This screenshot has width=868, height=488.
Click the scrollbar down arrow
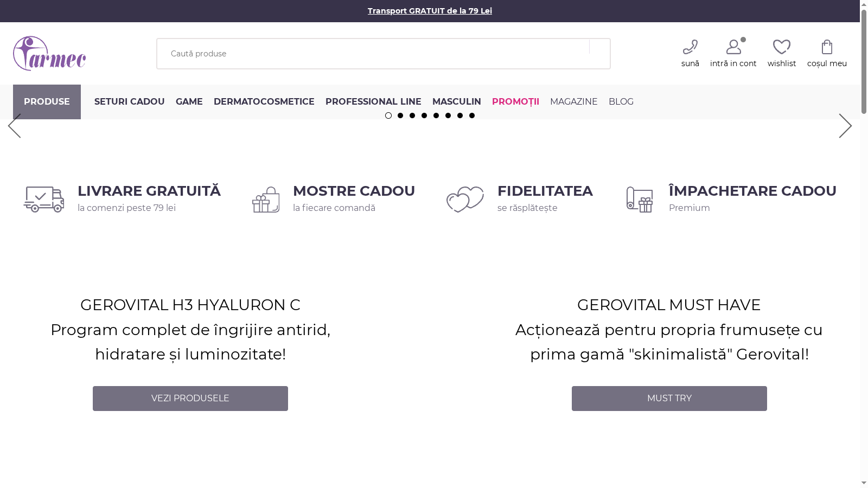pos(864,483)
